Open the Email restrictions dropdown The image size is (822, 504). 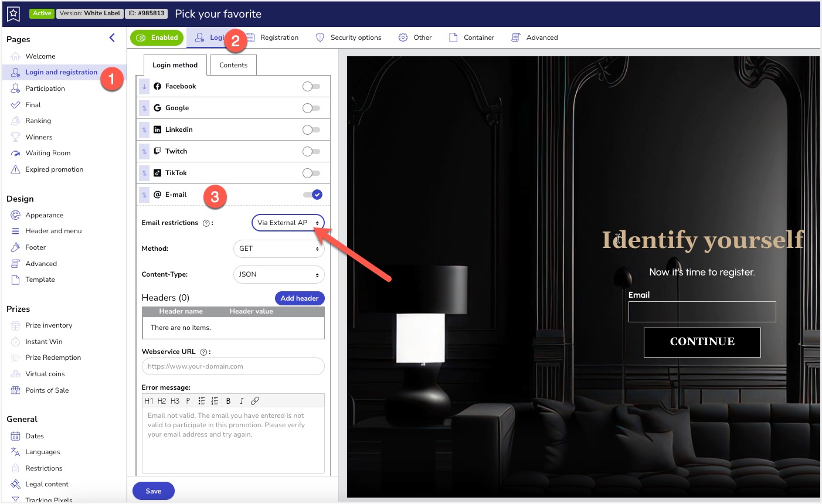coord(288,223)
